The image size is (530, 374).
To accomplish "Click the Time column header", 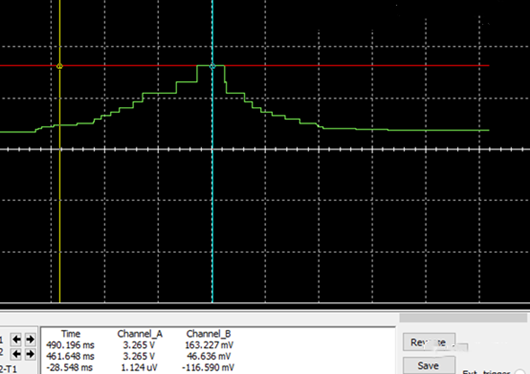I will coord(71,334).
